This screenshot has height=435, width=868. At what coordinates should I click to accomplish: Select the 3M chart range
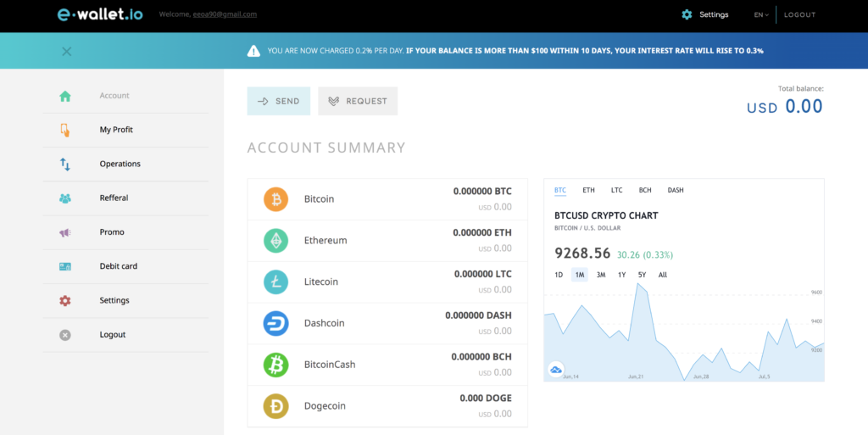tap(601, 275)
